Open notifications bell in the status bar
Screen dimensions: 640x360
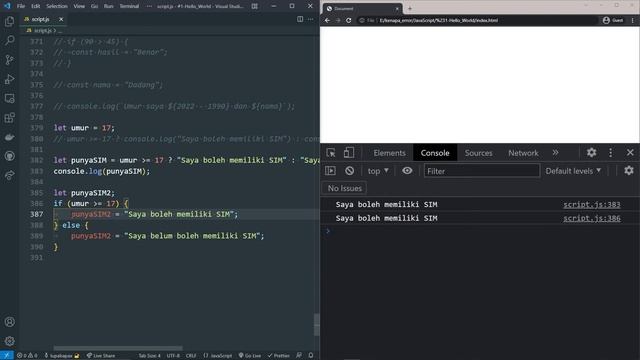[x=311, y=356]
